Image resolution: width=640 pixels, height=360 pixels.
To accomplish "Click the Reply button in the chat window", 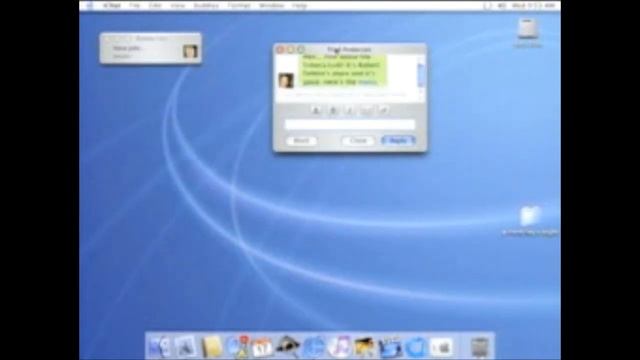I will coord(398,140).
